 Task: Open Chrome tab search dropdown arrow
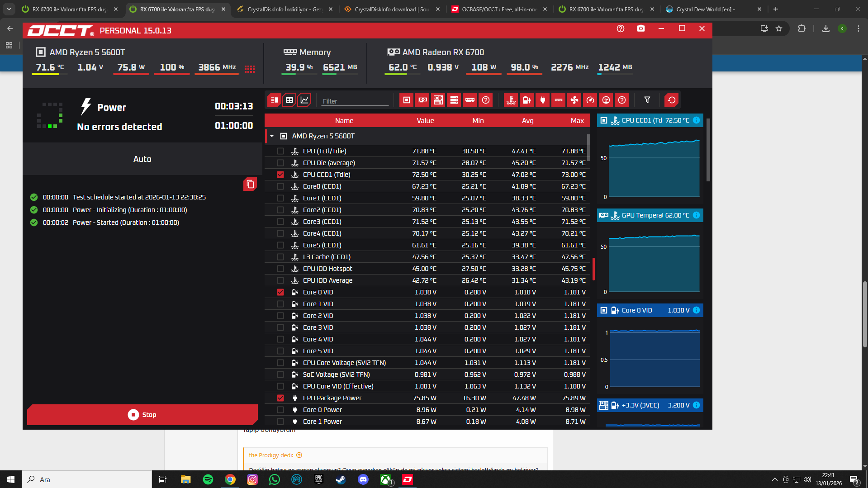9,9
